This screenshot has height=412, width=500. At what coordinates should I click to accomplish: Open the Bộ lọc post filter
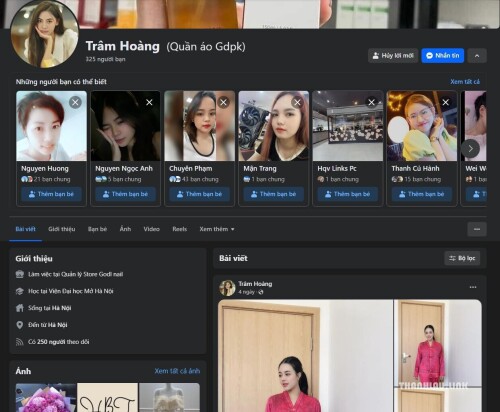(x=462, y=258)
